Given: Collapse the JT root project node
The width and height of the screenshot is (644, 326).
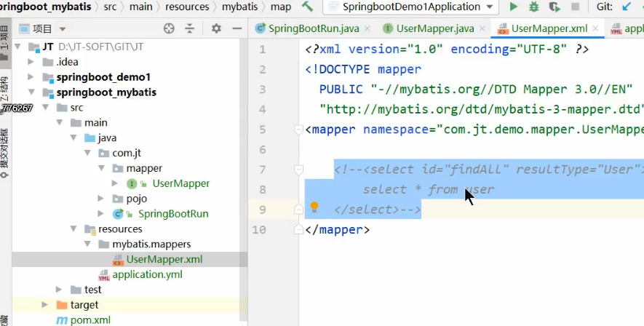Looking at the screenshot, I should (17, 47).
